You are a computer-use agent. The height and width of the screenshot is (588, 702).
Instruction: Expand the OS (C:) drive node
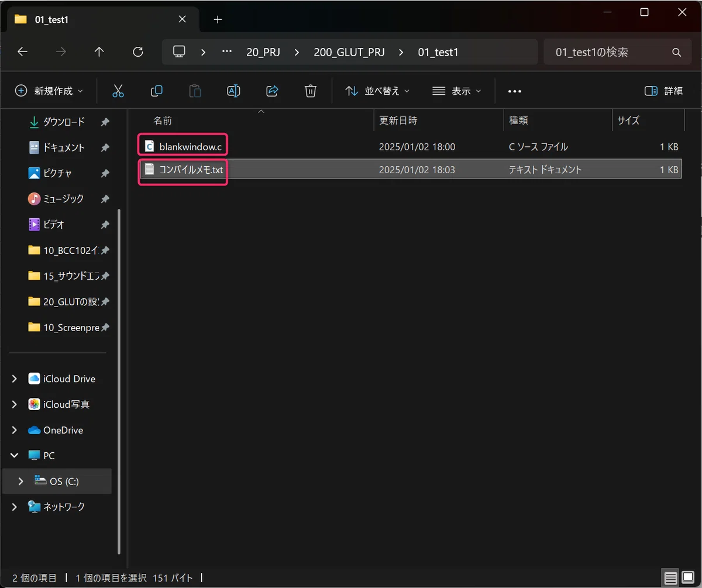click(21, 481)
